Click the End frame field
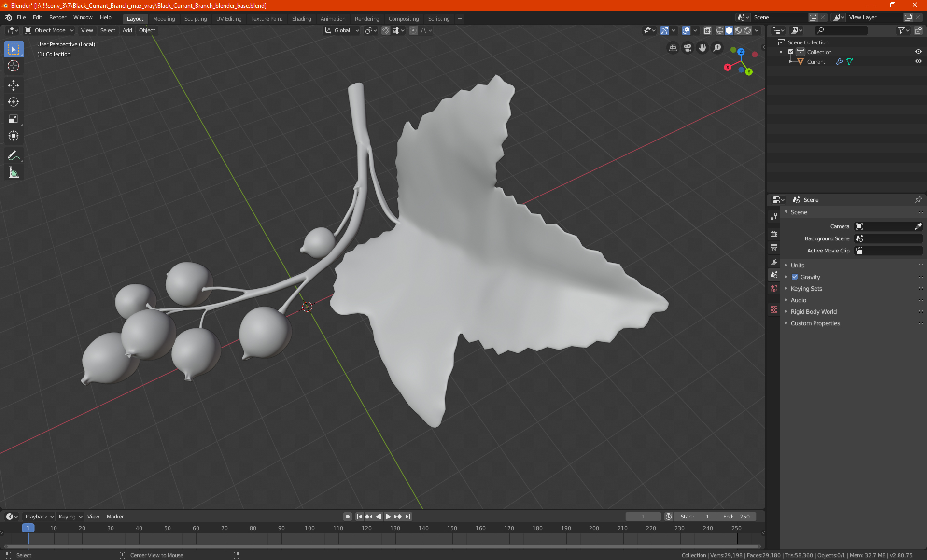The width and height of the screenshot is (927, 560). [736, 517]
